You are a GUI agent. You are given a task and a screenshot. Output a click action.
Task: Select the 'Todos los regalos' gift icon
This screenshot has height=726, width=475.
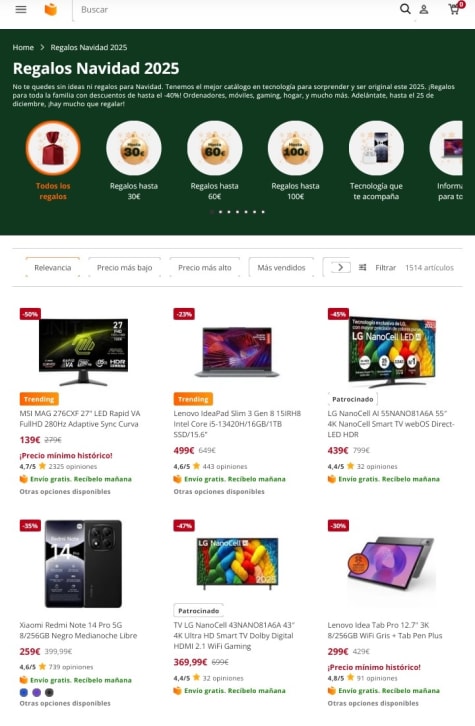click(x=53, y=148)
